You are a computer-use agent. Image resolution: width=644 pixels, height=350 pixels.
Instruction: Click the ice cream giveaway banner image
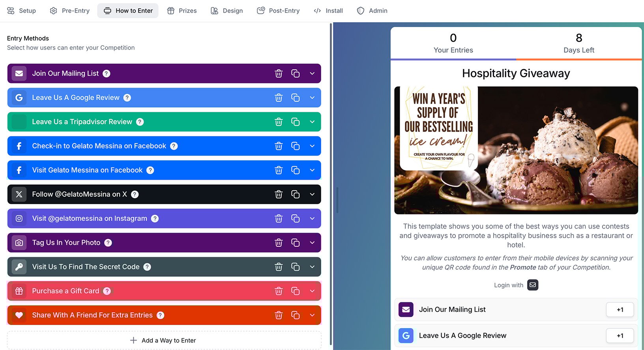516,150
